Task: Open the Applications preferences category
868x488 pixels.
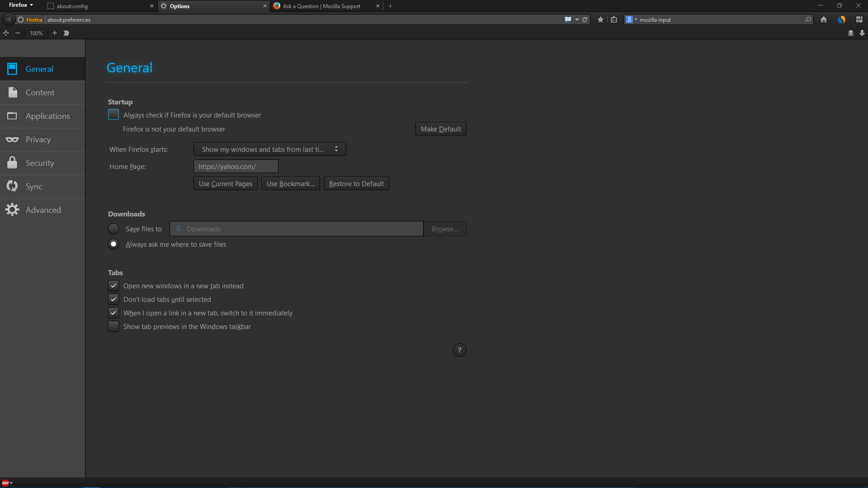Action: (x=42, y=116)
